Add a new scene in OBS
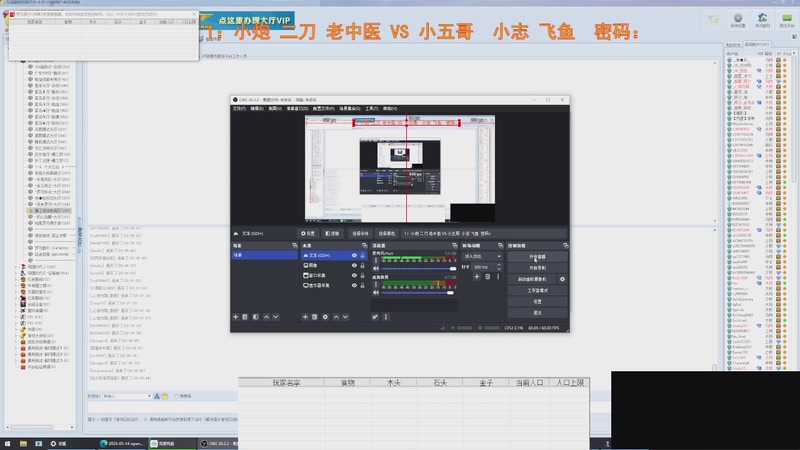800x450 pixels. coord(236,317)
